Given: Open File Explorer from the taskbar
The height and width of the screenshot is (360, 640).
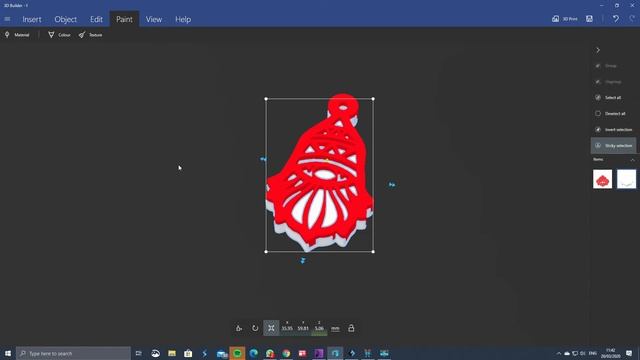Looking at the screenshot, I should (172, 353).
